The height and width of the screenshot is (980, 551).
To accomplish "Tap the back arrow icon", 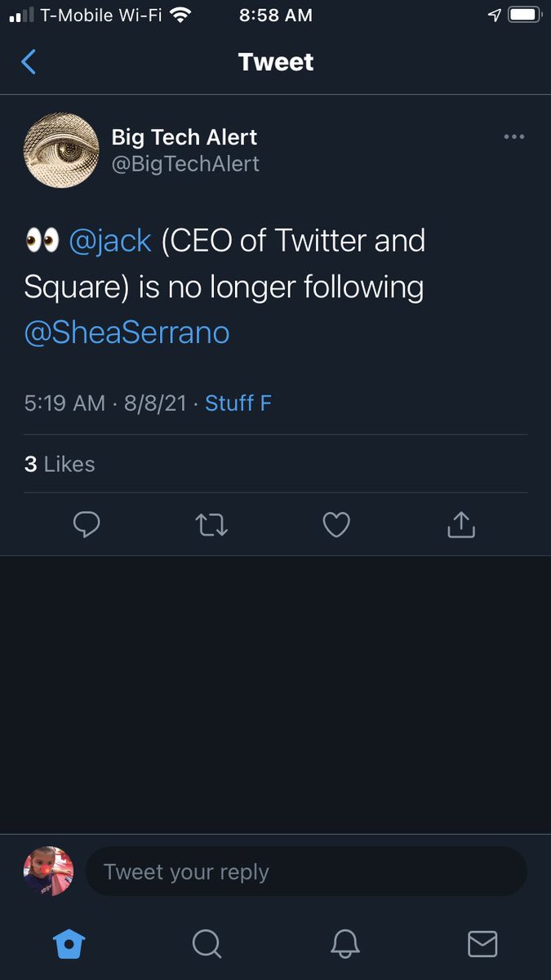I will [x=29, y=62].
